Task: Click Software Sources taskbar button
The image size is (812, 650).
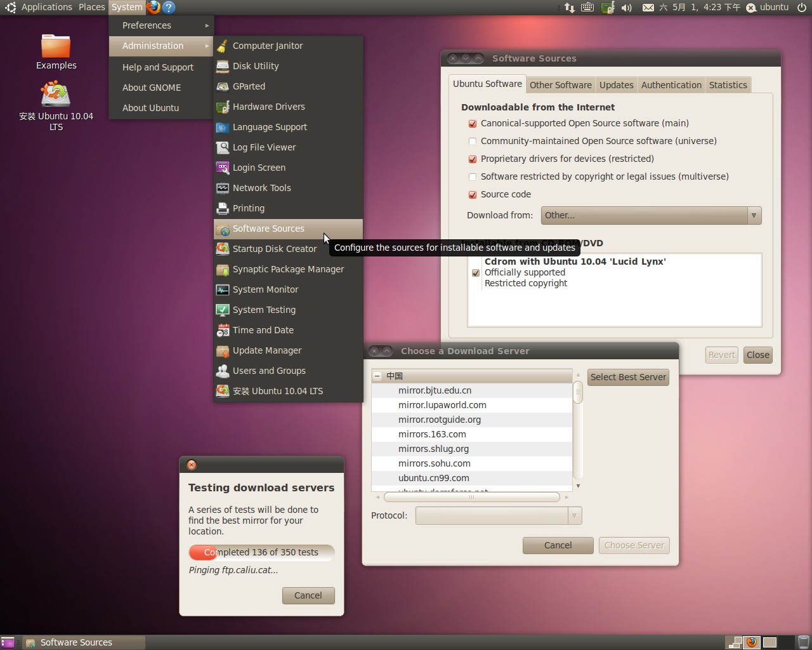Action: click(84, 642)
